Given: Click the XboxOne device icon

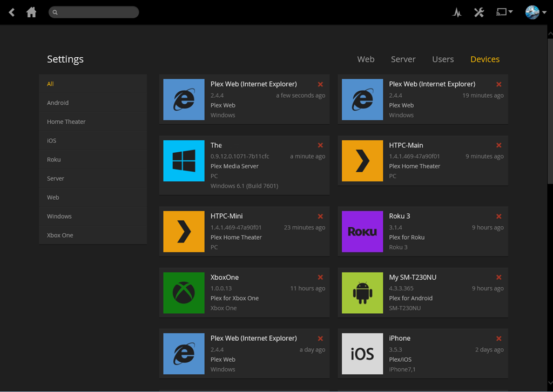Looking at the screenshot, I should pos(184,293).
